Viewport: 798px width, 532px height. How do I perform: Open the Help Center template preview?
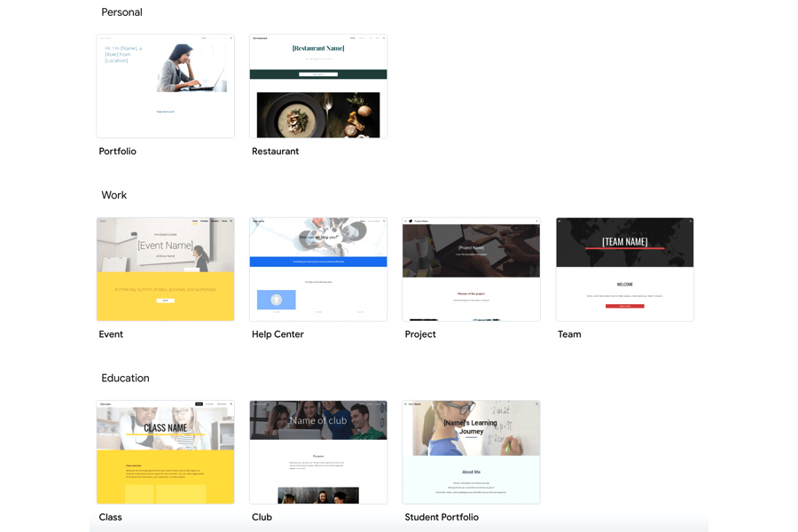point(318,270)
